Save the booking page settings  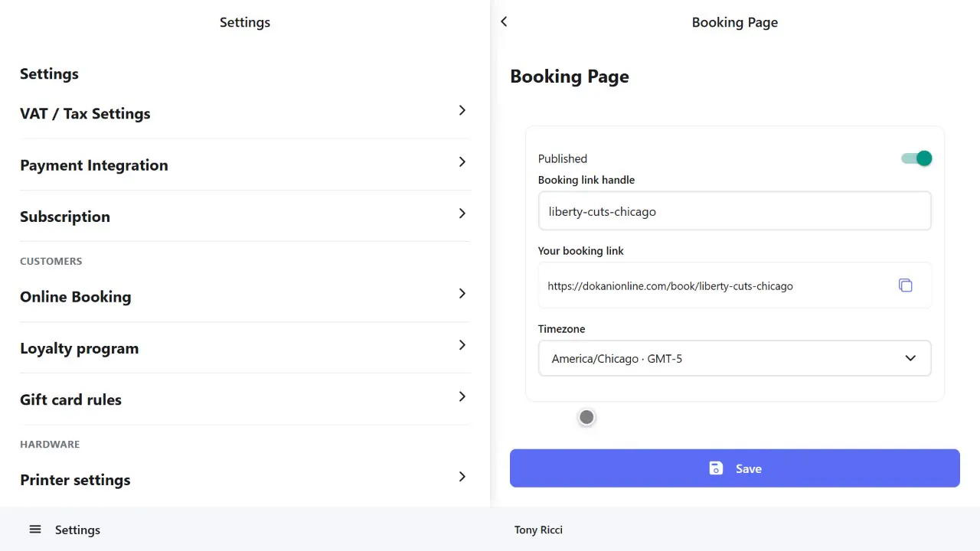point(734,468)
